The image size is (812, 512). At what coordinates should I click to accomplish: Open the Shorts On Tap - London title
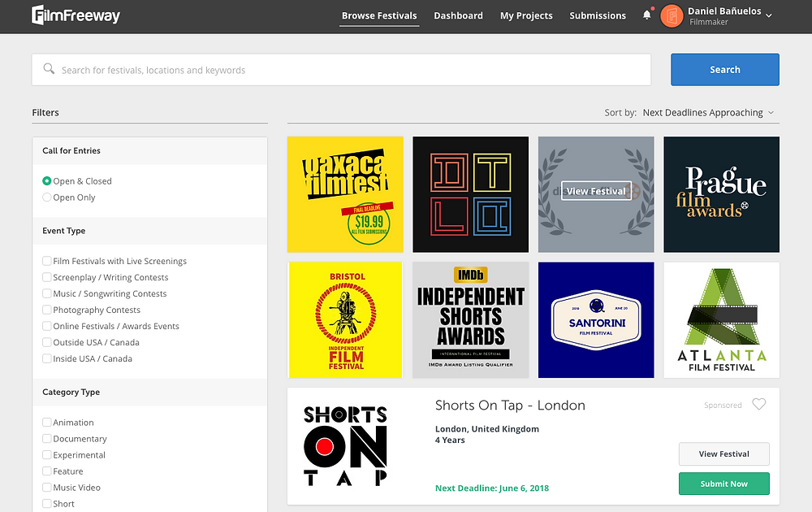click(510, 406)
